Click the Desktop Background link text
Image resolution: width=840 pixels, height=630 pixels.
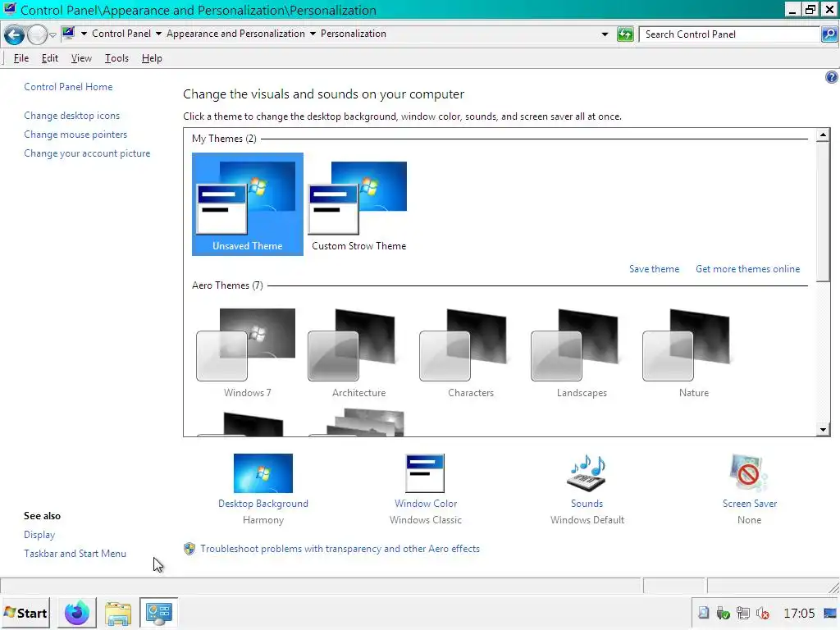click(263, 504)
